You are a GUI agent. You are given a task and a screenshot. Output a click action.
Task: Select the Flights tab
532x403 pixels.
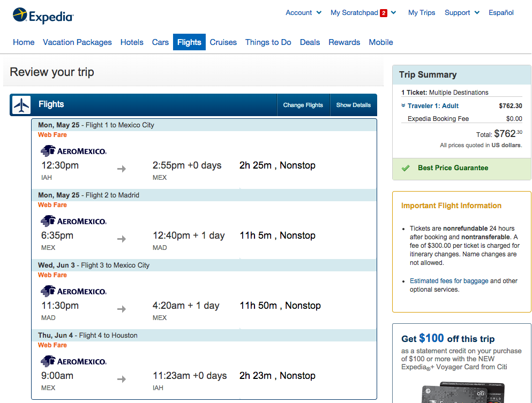click(189, 42)
